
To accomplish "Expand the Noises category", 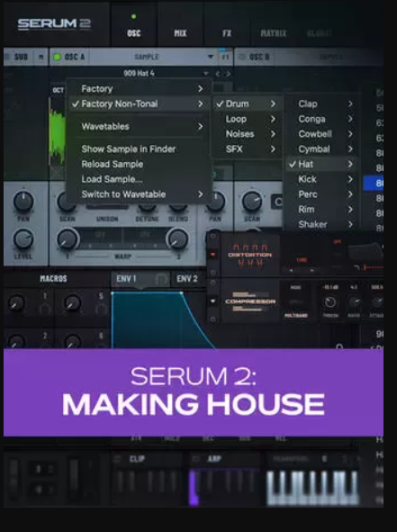I will click(247, 134).
